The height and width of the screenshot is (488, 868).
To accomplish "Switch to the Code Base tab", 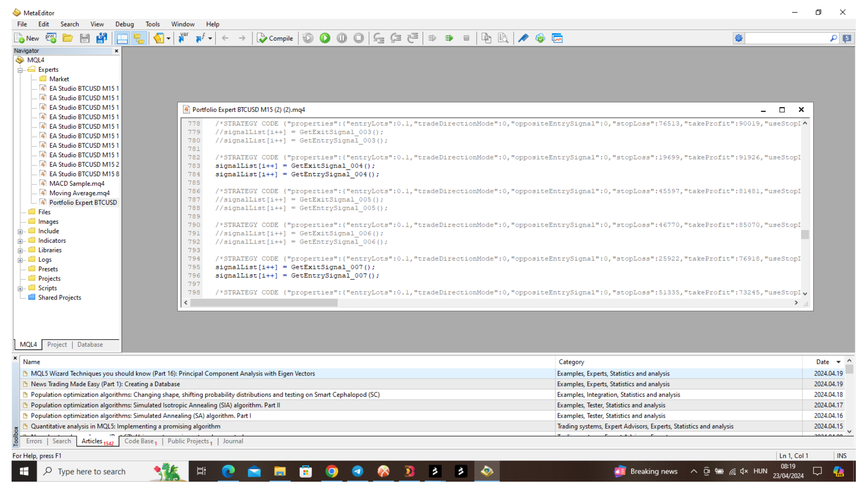I will coord(140,441).
